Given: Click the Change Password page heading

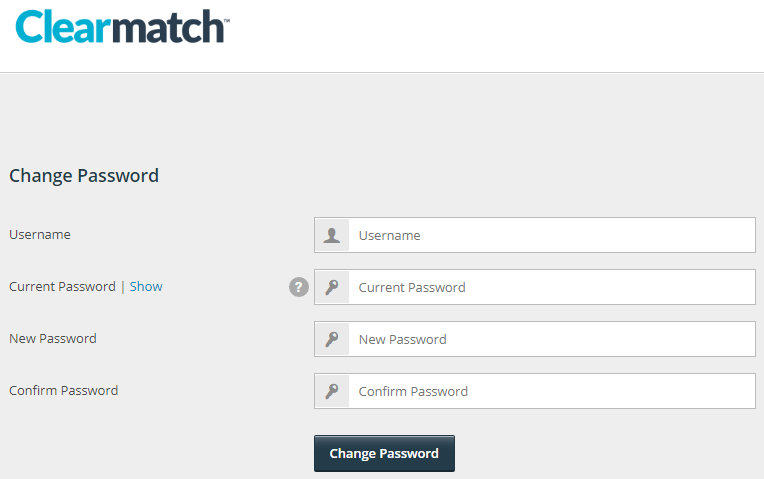Looking at the screenshot, I should (84, 175).
